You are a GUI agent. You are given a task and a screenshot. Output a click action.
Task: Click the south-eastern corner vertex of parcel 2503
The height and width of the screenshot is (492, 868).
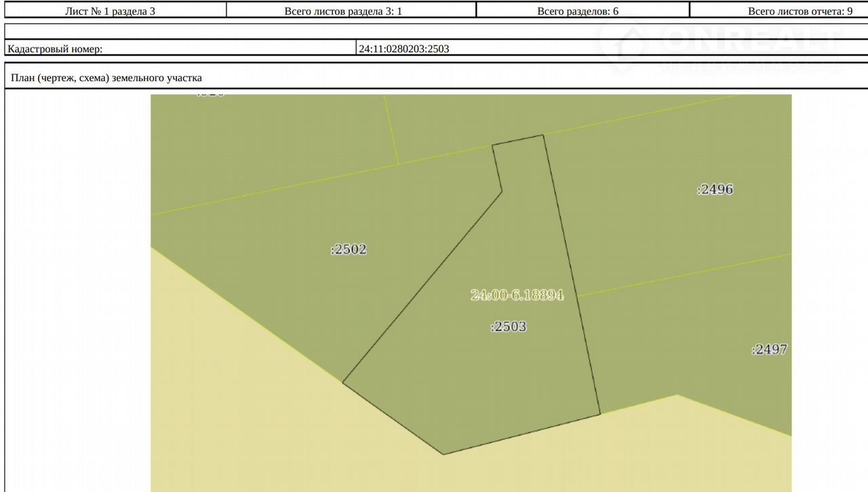point(600,414)
